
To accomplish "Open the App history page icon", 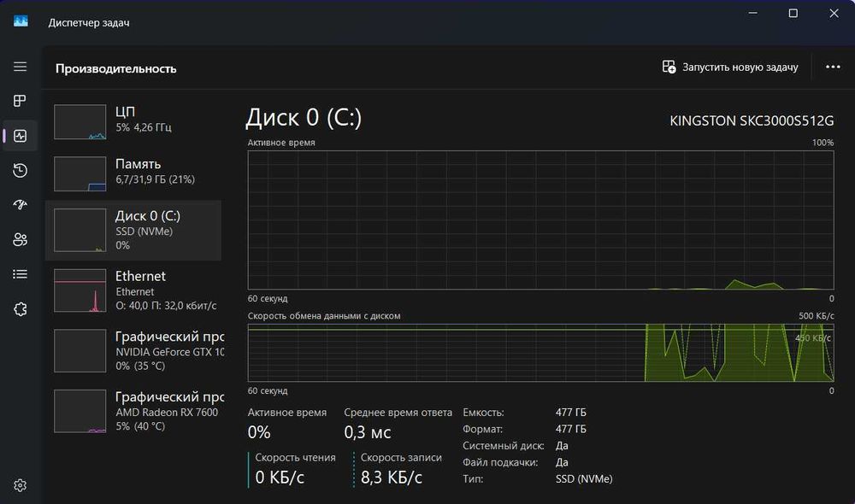I will pyautogui.click(x=21, y=171).
